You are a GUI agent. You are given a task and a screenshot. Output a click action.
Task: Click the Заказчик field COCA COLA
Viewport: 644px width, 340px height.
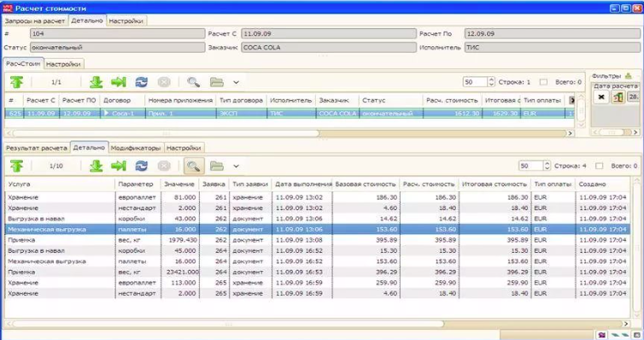click(x=329, y=47)
